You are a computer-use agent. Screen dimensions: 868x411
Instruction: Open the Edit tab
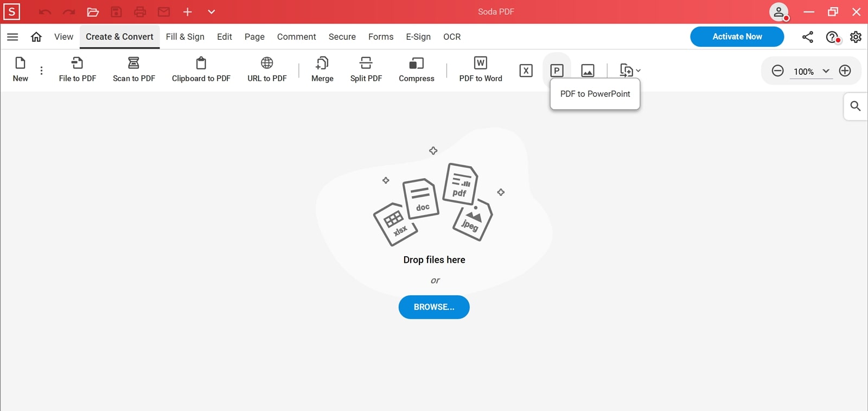click(225, 37)
